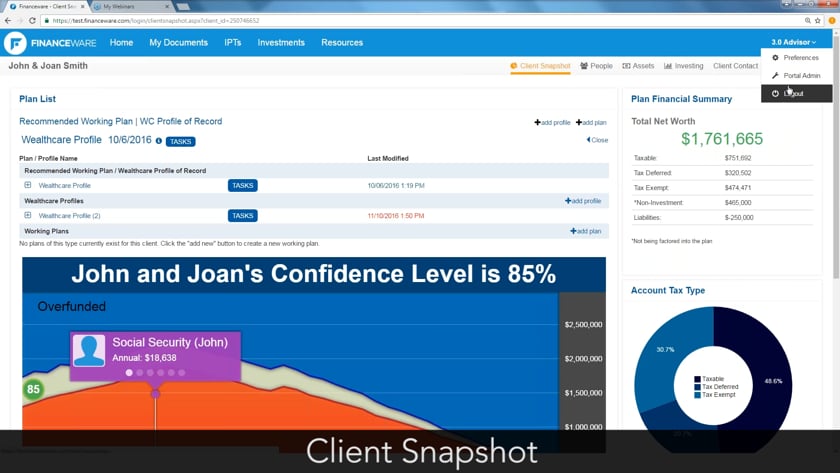Switch to the Assets tab
Image resolution: width=840 pixels, height=473 pixels.
pyautogui.click(x=638, y=66)
